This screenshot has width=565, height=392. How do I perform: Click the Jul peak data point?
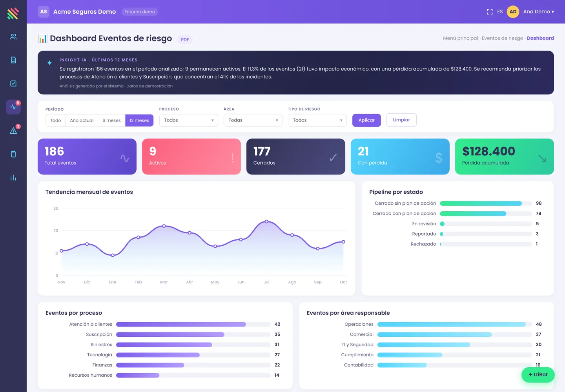tap(266, 221)
